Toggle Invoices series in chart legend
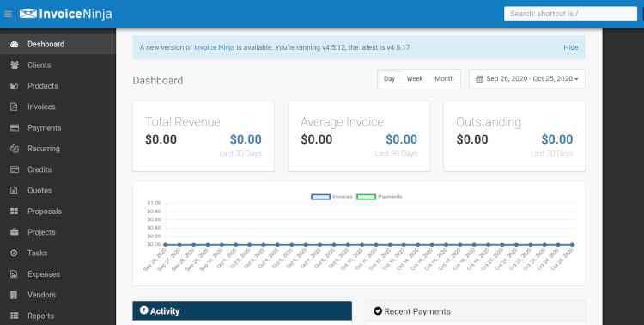The image size is (644, 325). coord(331,197)
